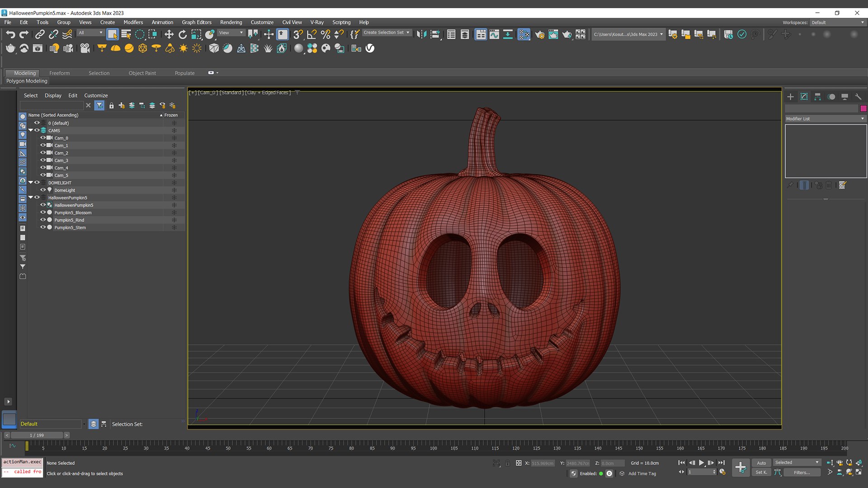Screen dimensions: 868x488
Task: Click the pink object color swatch
Action: tap(863, 108)
